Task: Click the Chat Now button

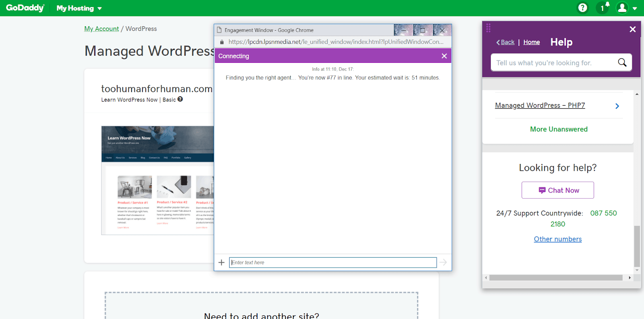Action: point(558,190)
